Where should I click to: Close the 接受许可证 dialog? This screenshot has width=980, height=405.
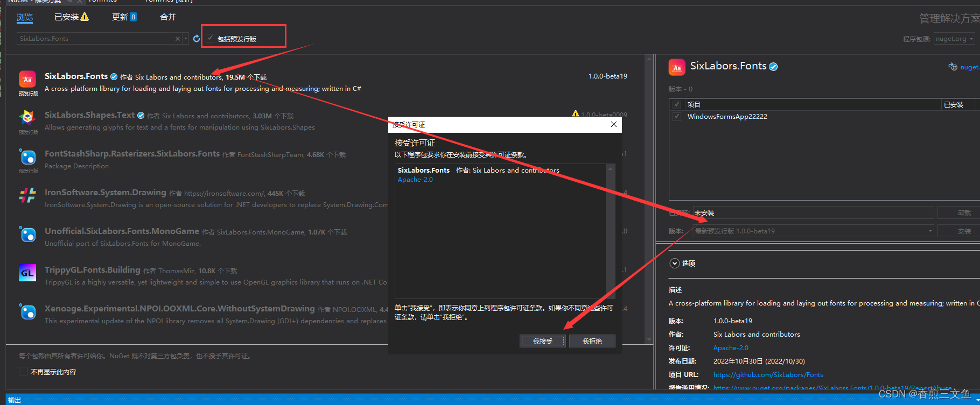click(x=613, y=124)
